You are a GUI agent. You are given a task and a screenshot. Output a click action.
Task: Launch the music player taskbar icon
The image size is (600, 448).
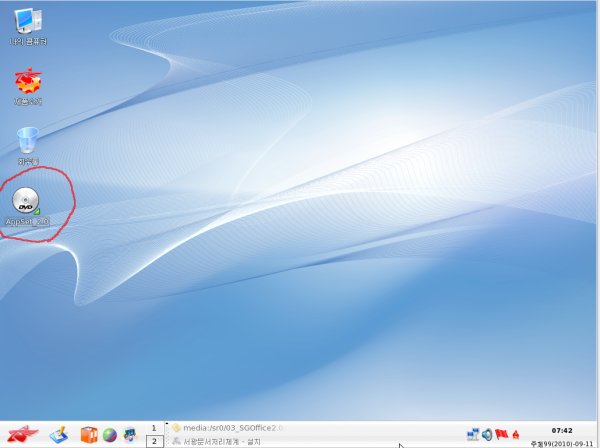[130, 435]
